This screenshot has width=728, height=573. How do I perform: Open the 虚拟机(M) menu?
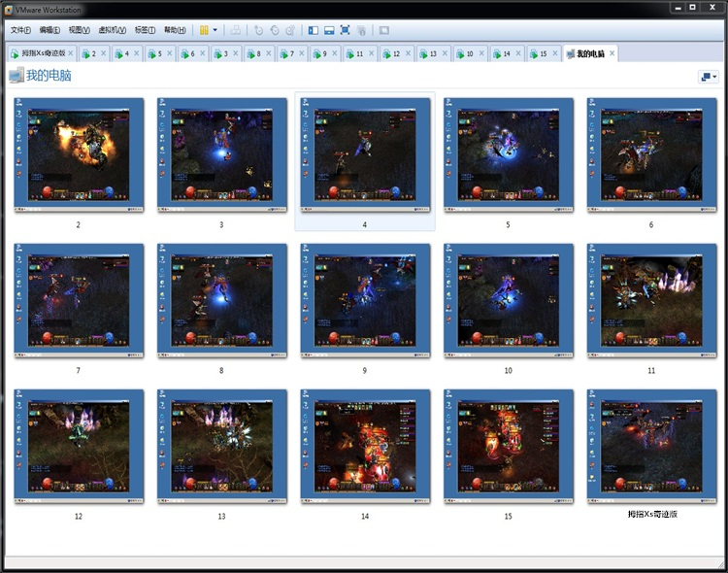112,30
